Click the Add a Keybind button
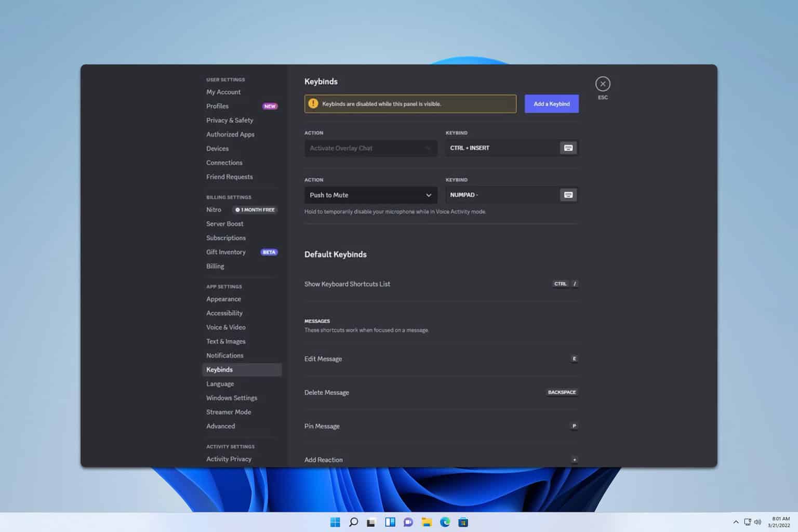The image size is (798, 532). pyautogui.click(x=551, y=104)
